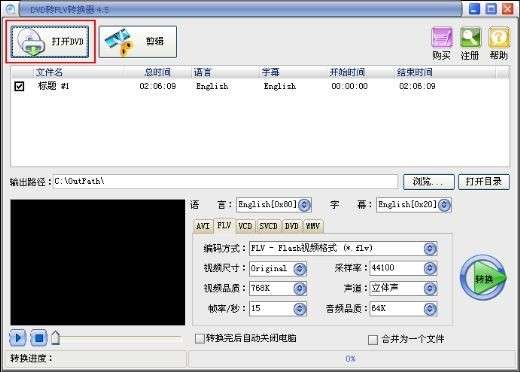Click the 打开目录 open folder button

484,182
